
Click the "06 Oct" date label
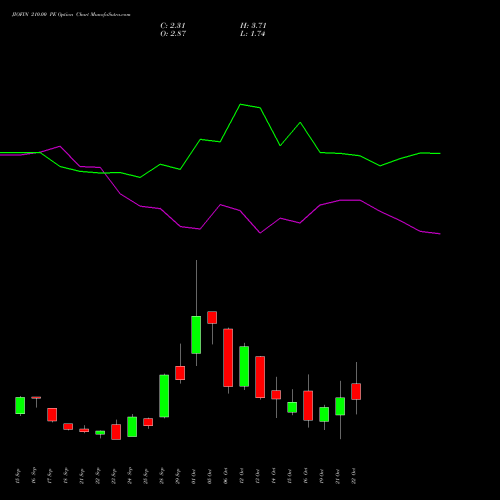(226, 476)
